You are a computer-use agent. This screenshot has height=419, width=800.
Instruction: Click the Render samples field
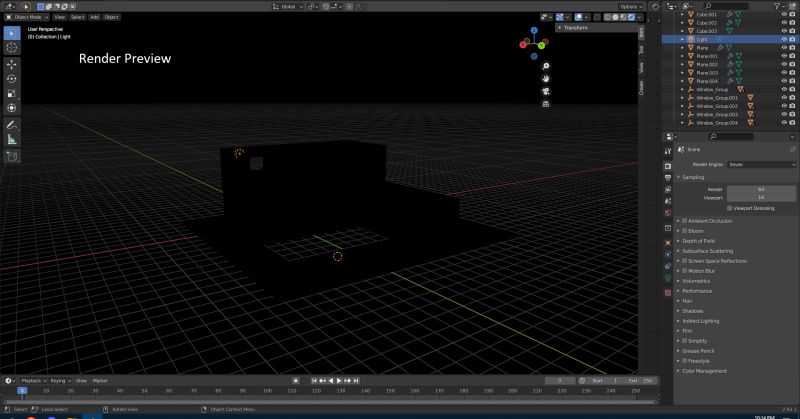click(x=761, y=189)
